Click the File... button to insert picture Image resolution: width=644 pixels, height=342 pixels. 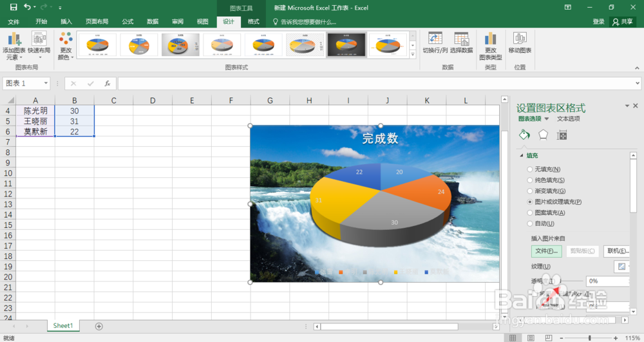(546, 251)
